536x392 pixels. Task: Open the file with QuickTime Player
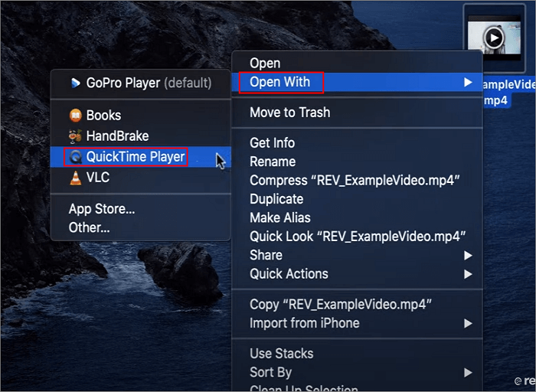(141, 157)
